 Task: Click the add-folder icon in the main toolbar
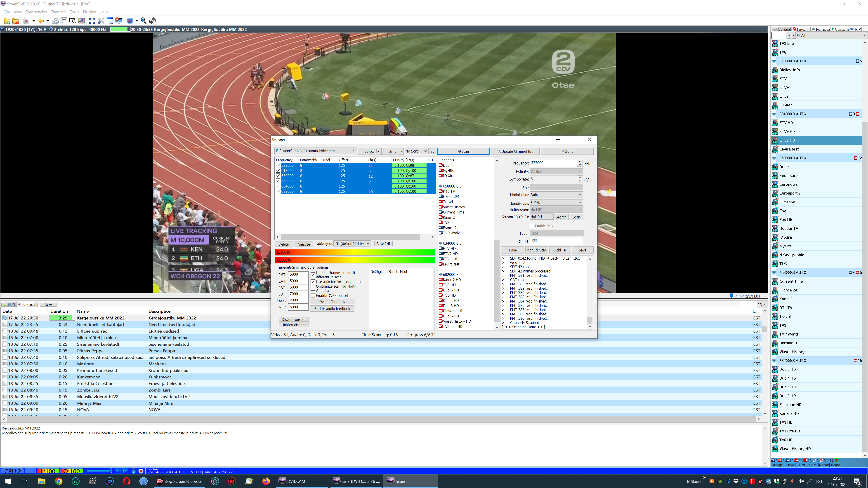[x=7, y=21]
